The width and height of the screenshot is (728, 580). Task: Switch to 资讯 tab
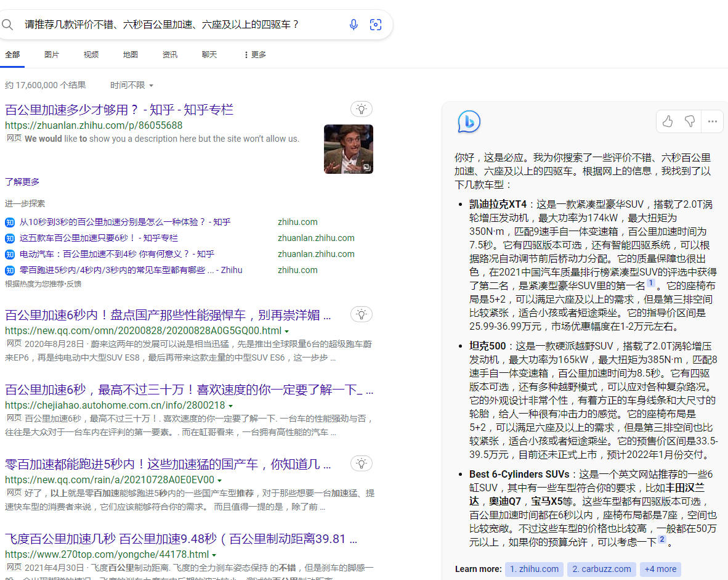click(x=170, y=55)
